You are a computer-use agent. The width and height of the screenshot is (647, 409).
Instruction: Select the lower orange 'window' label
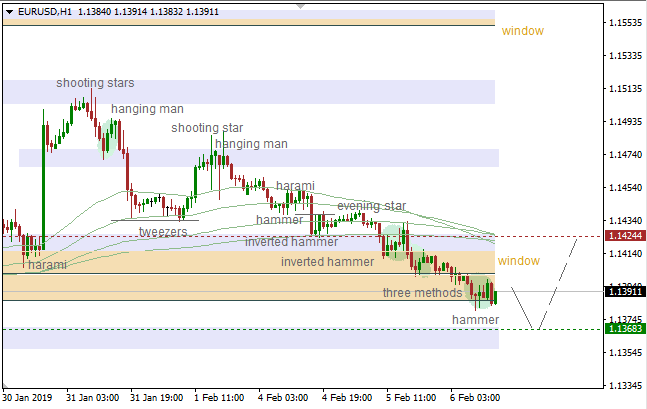pyautogui.click(x=518, y=261)
